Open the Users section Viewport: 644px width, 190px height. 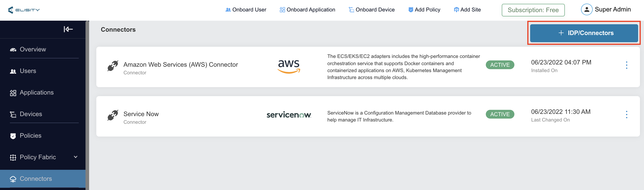[x=28, y=71]
